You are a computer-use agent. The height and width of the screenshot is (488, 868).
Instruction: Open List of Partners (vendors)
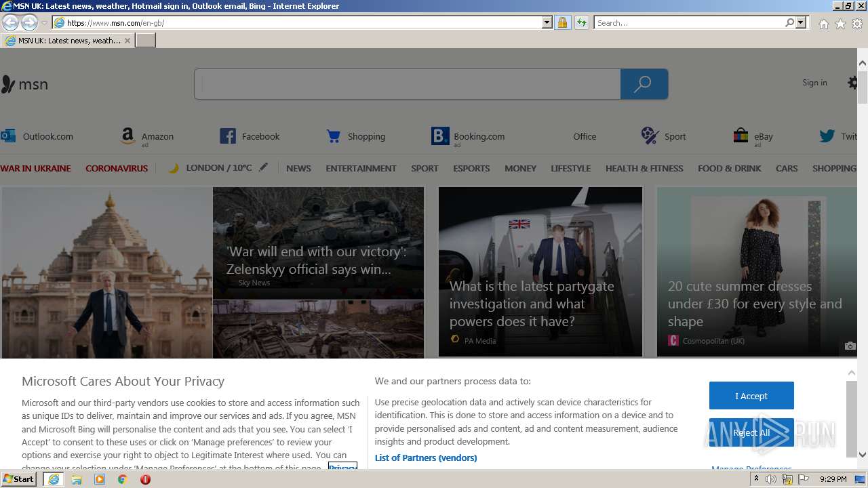pos(426,457)
